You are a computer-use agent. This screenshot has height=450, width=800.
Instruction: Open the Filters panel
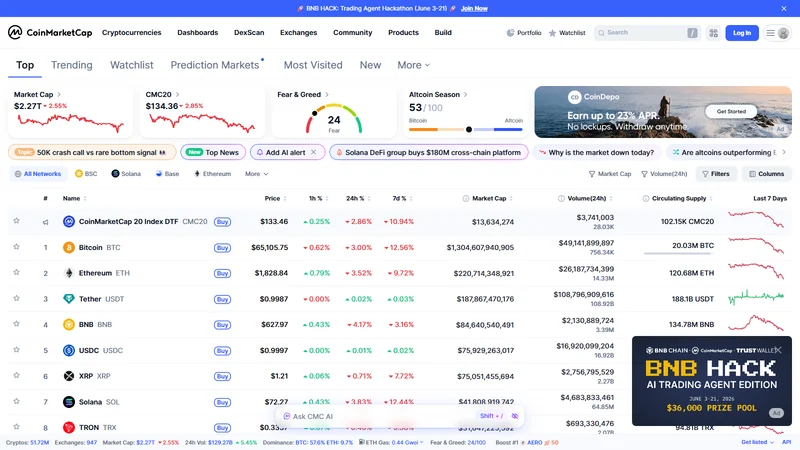pyautogui.click(x=716, y=174)
